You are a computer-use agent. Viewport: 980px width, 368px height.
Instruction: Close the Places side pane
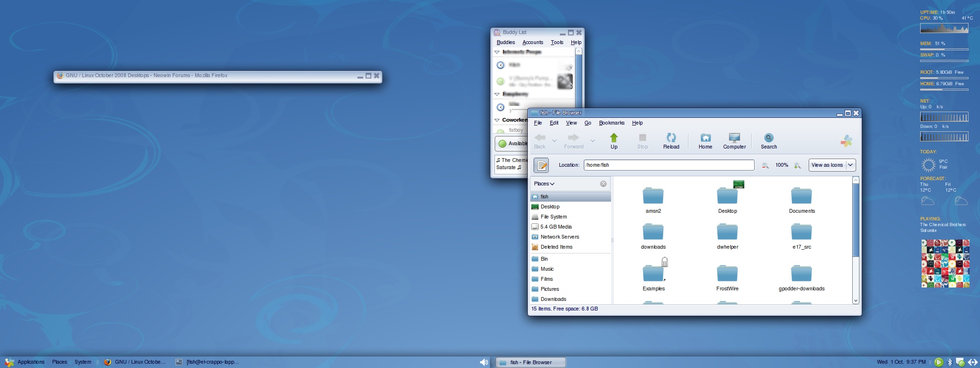pyautogui.click(x=603, y=184)
